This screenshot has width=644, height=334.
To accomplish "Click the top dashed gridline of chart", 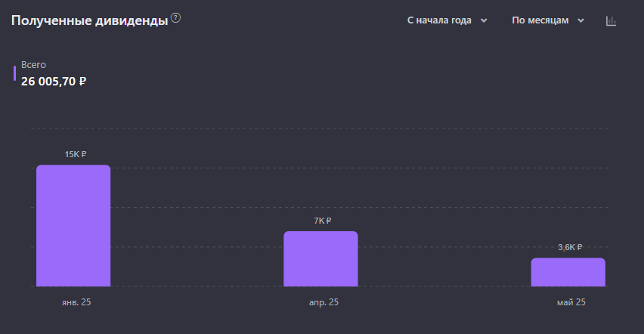I will [x=320, y=128].
